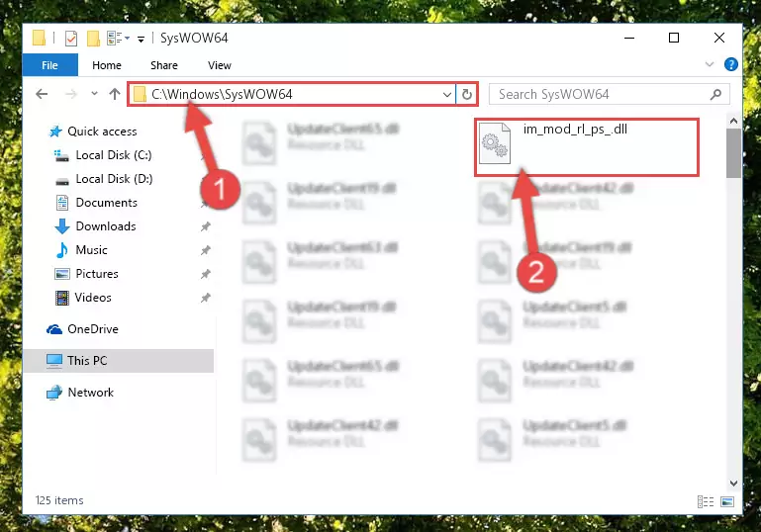
Task: Switch to details view layout button
Action: coord(706,501)
